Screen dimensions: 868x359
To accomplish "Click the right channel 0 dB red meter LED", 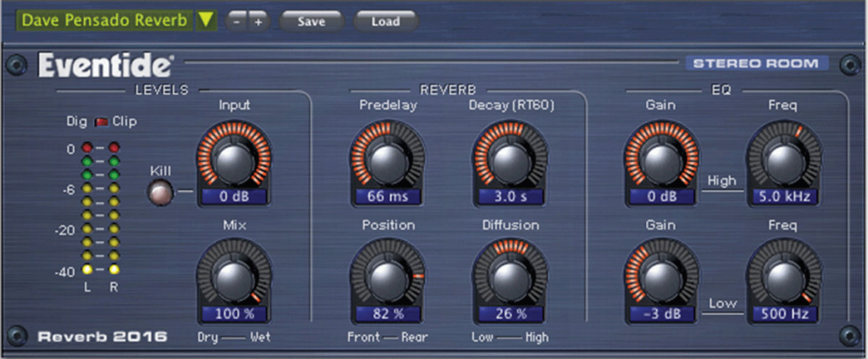I will coord(114,148).
